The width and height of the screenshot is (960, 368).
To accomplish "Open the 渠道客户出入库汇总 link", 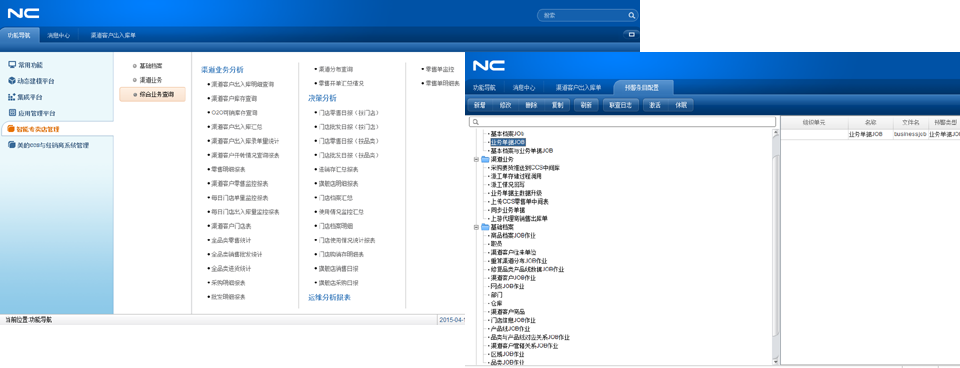I will point(236,127).
